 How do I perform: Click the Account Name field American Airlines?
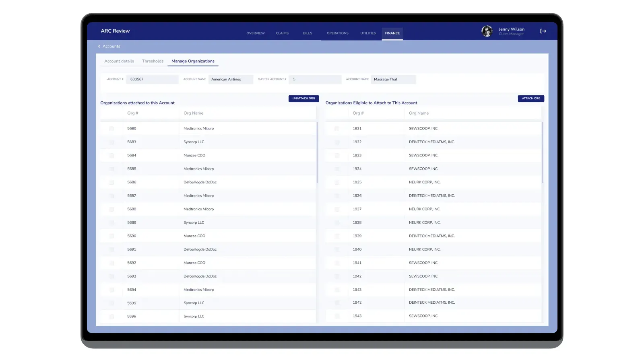(231, 79)
